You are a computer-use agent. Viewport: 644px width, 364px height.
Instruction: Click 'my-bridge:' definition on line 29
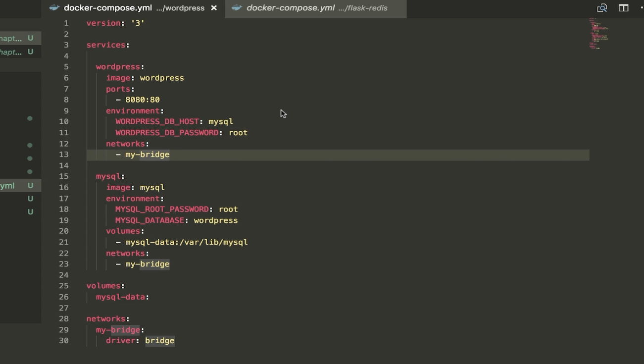(x=120, y=330)
